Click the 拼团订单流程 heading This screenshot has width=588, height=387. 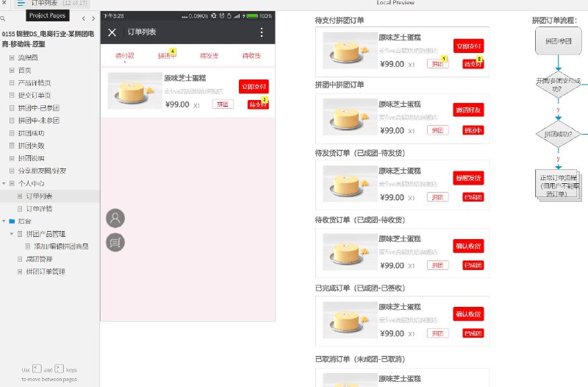pyautogui.click(x=555, y=21)
